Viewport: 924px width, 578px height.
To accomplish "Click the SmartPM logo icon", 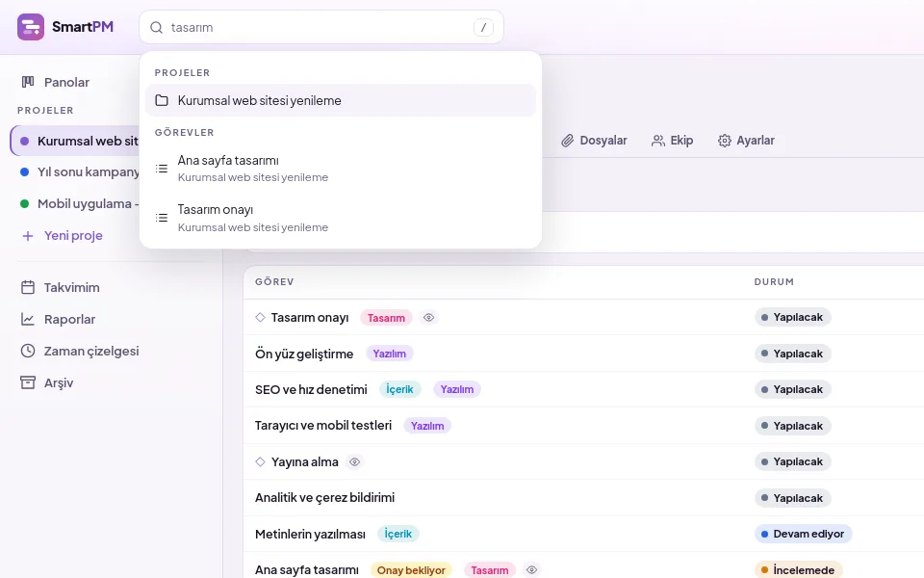I will 31,27.
